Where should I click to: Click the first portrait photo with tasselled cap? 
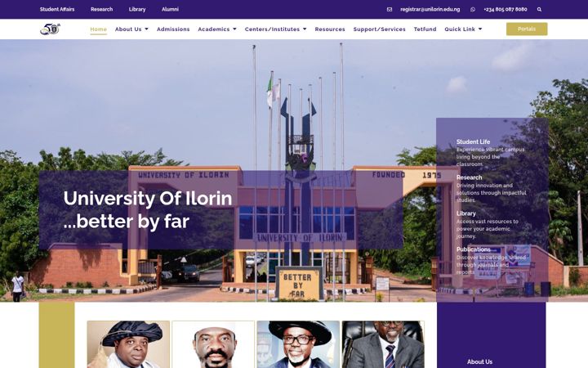click(x=128, y=344)
